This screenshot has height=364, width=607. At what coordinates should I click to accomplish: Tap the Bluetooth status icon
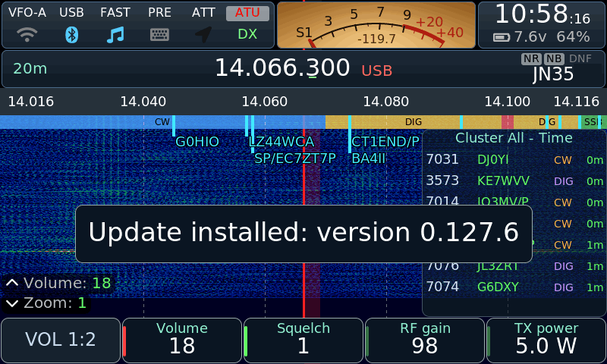pos(71,35)
